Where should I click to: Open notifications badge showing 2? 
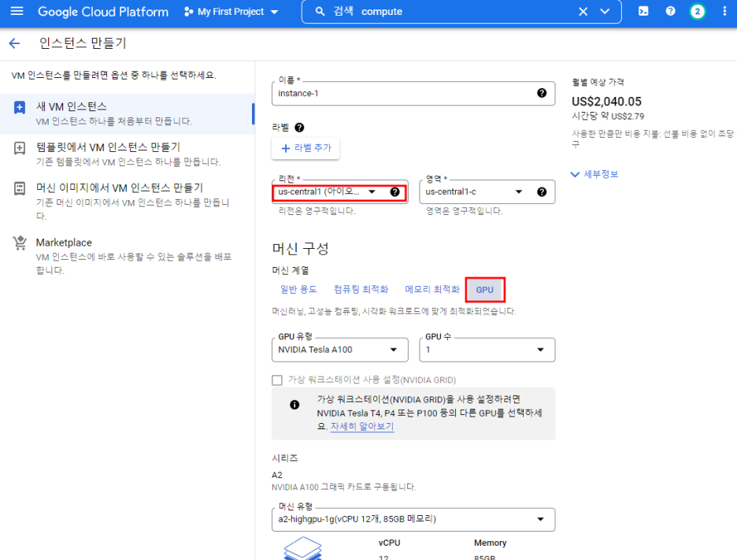pyautogui.click(x=697, y=12)
